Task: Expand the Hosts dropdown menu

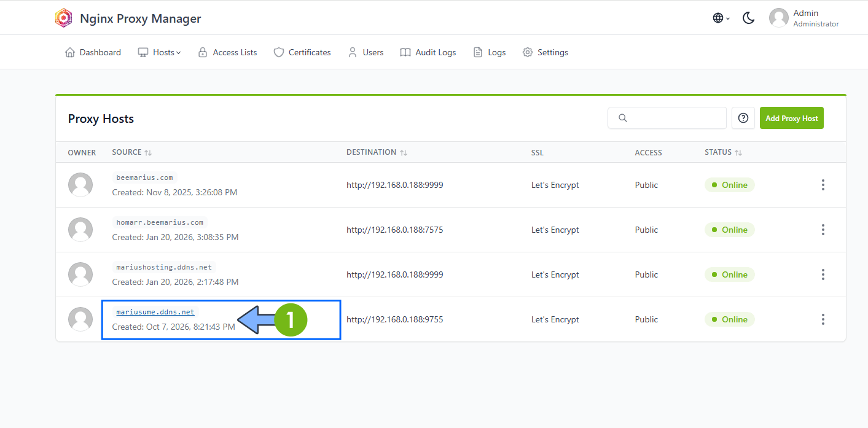Action: (x=160, y=52)
